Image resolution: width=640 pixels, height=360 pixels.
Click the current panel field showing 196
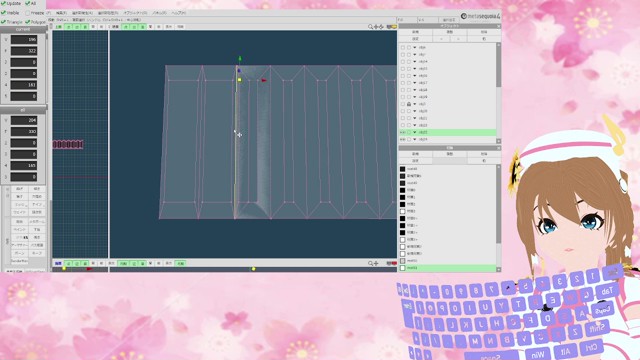(24, 40)
